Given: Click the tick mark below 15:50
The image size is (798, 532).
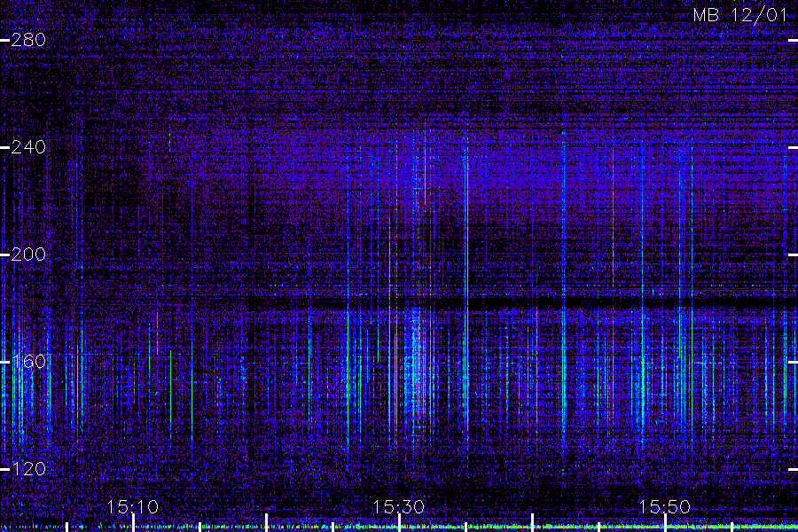Looking at the screenshot, I should click(665, 523).
